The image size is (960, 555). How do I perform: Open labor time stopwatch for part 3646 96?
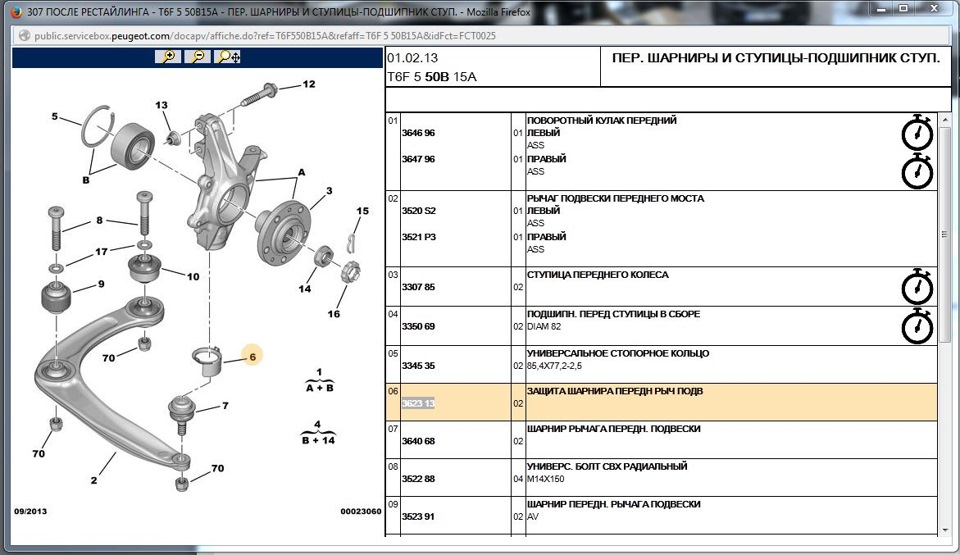[x=917, y=132]
